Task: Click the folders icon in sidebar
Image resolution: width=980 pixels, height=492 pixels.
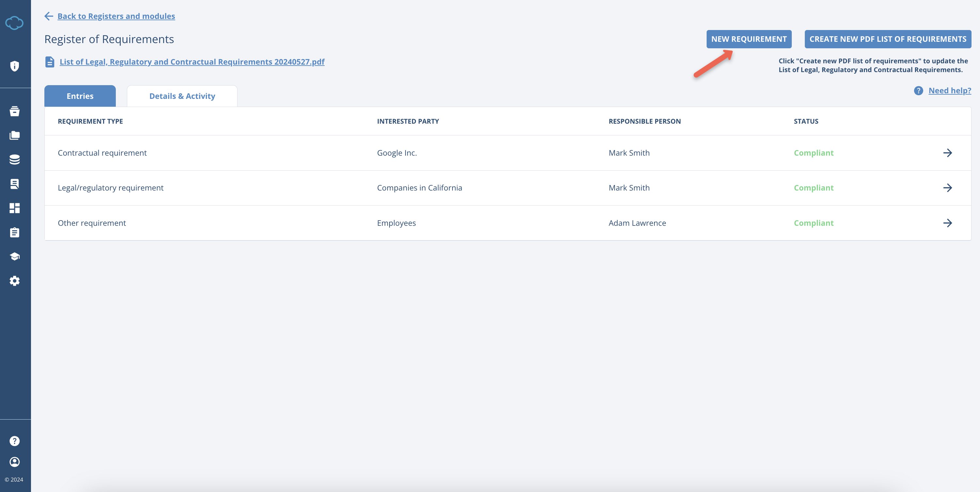Action: pos(14,135)
